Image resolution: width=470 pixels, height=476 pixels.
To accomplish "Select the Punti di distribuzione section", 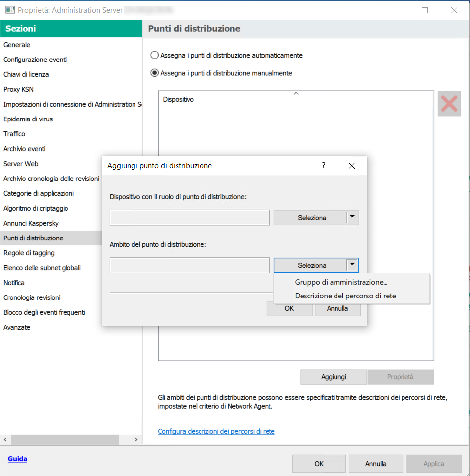I will 51,238.
